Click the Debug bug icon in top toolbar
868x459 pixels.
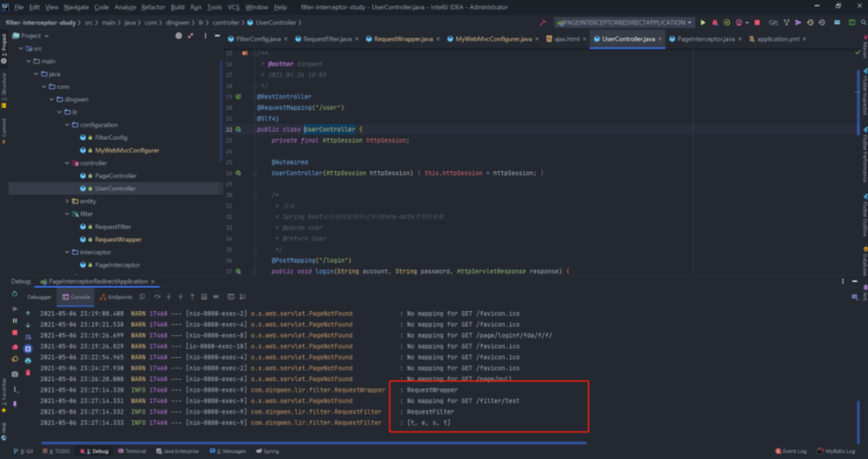click(x=714, y=23)
